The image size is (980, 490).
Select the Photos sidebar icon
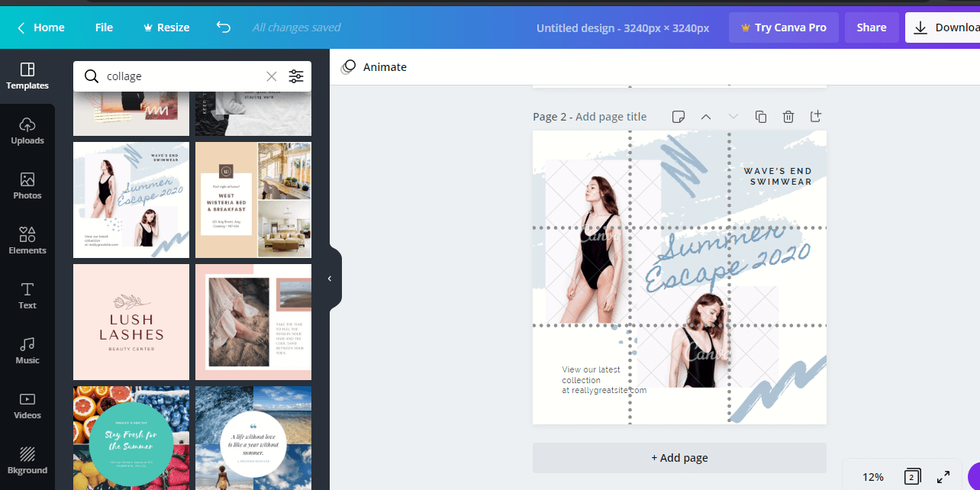(27, 184)
